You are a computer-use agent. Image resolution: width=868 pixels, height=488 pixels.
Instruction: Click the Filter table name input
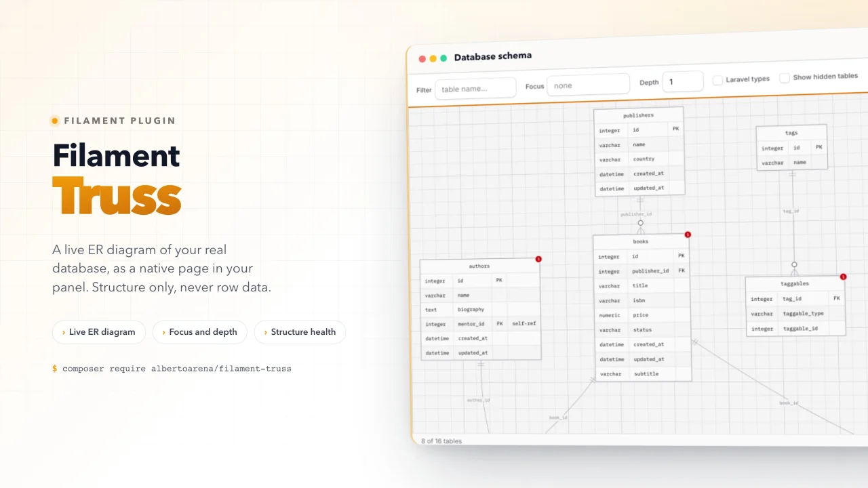(x=475, y=89)
